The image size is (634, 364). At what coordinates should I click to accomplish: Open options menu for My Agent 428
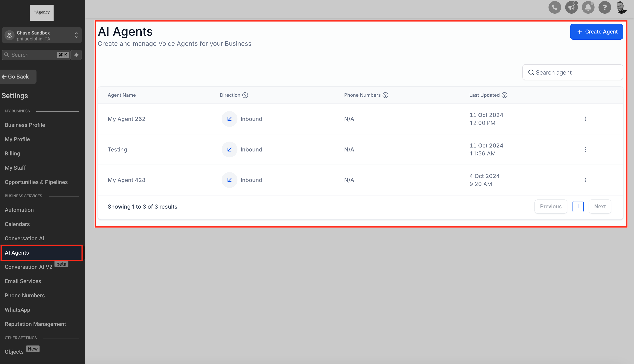[586, 180]
